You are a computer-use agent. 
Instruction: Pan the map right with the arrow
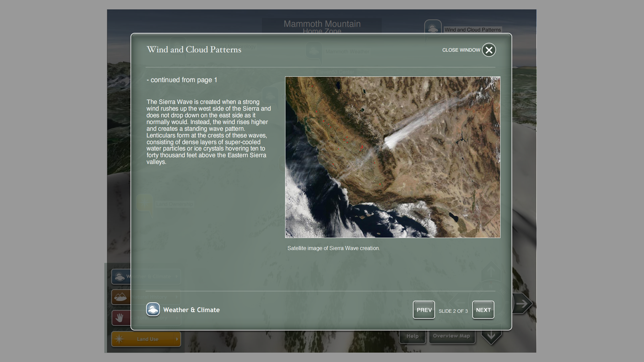pyautogui.click(x=523, y=304)
